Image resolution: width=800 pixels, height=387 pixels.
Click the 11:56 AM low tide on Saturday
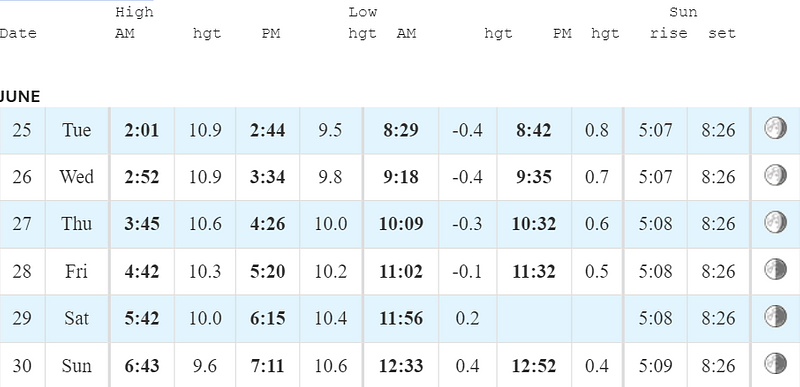pyautogui.click(x=401, y=319)
